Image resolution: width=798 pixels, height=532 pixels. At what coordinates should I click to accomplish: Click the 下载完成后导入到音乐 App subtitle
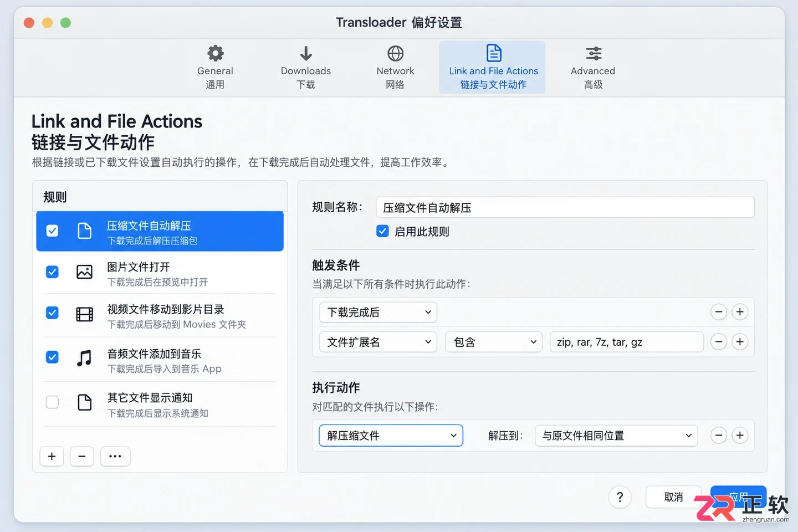[x=164, y=369]
